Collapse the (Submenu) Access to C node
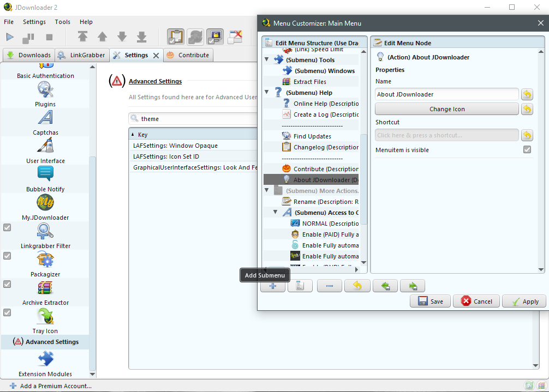549x392 pixels. [x=276, y=212]
